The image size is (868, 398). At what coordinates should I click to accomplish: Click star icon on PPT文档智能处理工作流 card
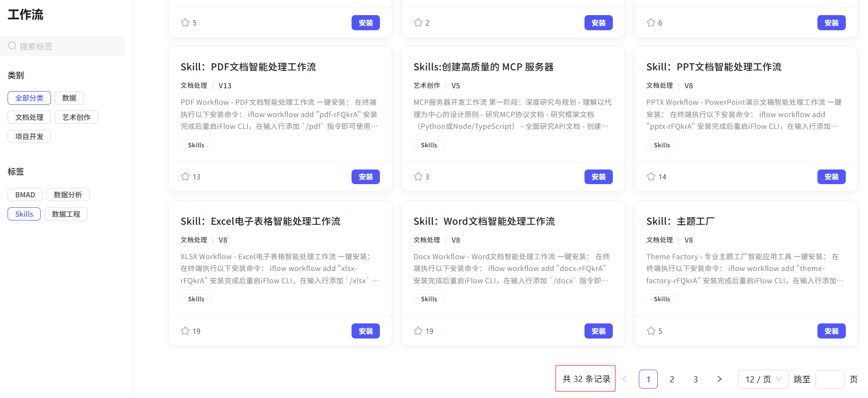(x=651, y=177)
